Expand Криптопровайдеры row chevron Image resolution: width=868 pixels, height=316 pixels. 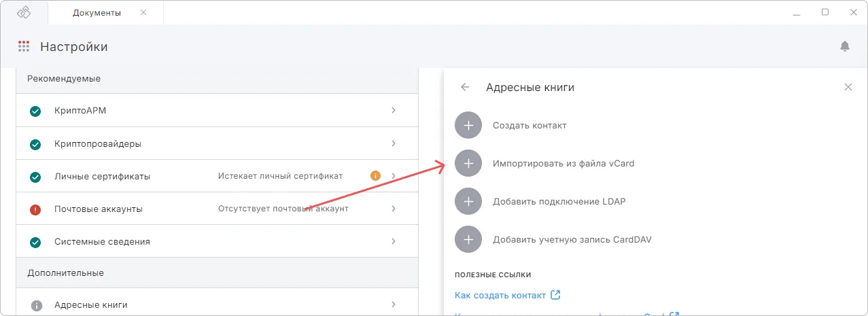coord(394,143)
